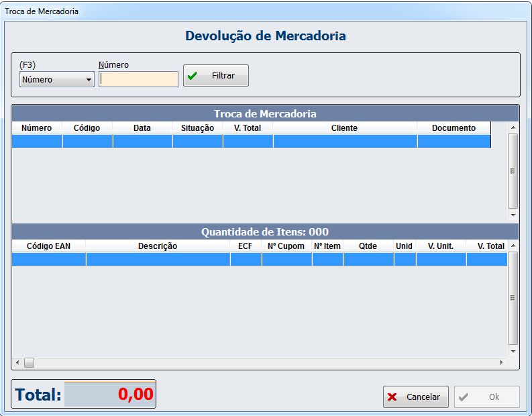
Task: Click the Nº Cupom column header
Action: 286,246
